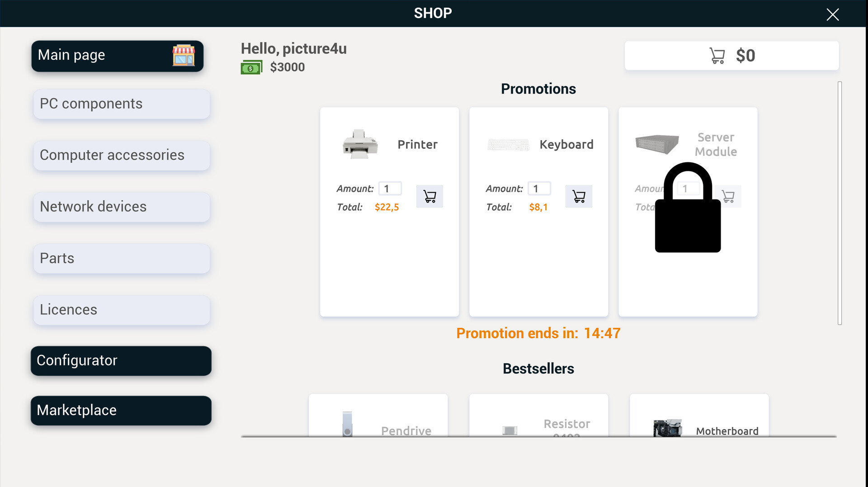Go to Network devices category
Viewport: 868px width, 487px height.
122,207
